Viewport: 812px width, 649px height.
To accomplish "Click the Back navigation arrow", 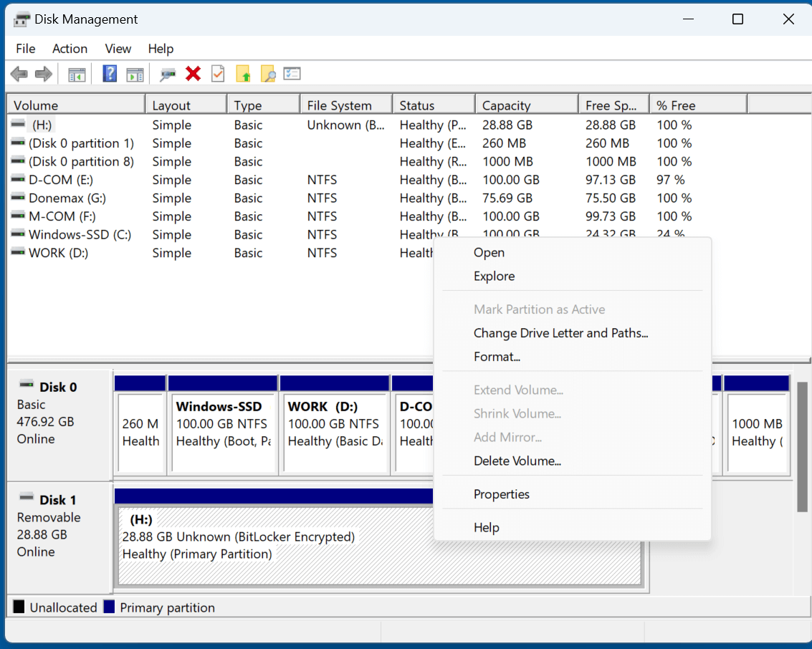I will coord(19,73).
